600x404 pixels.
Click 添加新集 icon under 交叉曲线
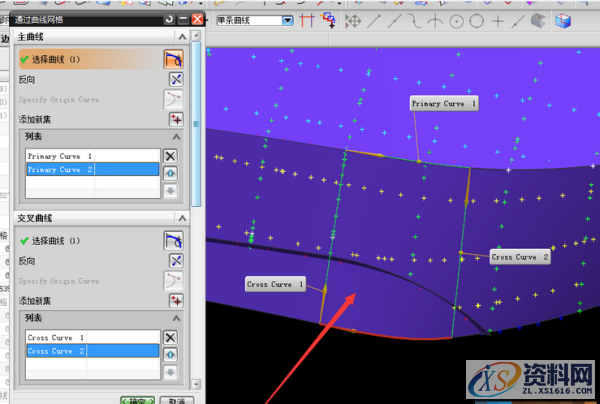[175, 300]
